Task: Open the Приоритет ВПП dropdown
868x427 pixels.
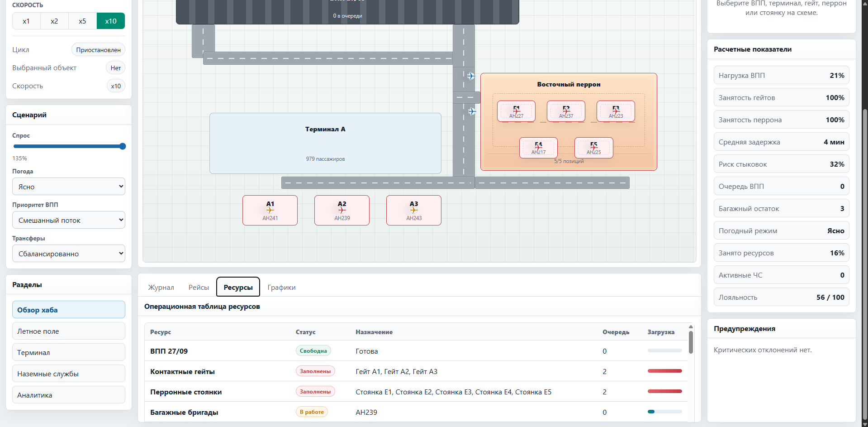Action: 69,220
